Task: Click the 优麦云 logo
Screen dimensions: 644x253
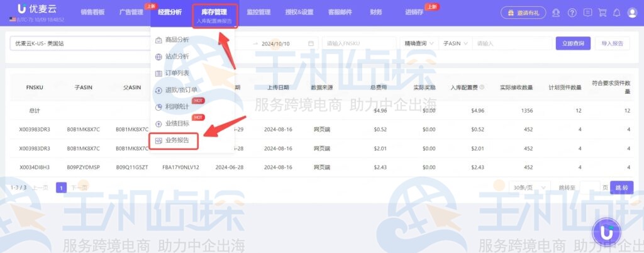Action: pos(38,9)
